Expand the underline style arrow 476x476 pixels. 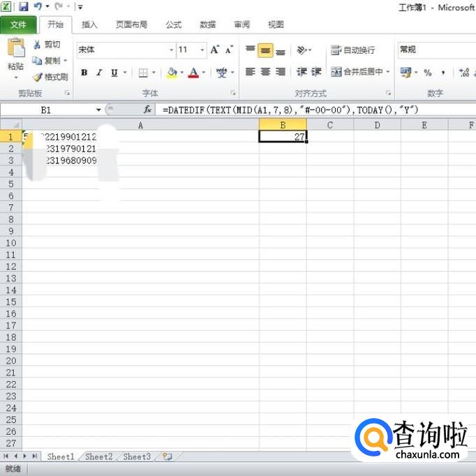(x=125, y=73)
